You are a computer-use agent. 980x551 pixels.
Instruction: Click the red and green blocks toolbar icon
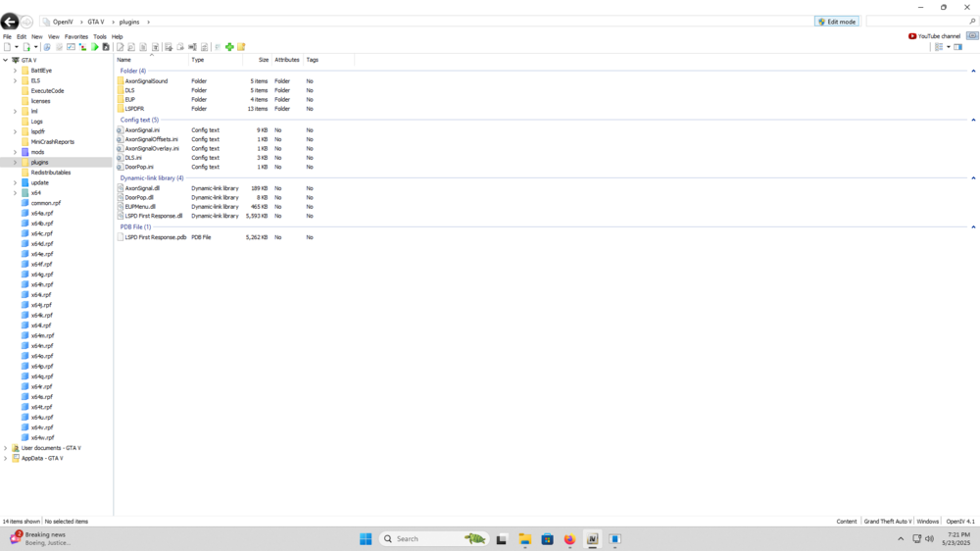pos(82,47)
